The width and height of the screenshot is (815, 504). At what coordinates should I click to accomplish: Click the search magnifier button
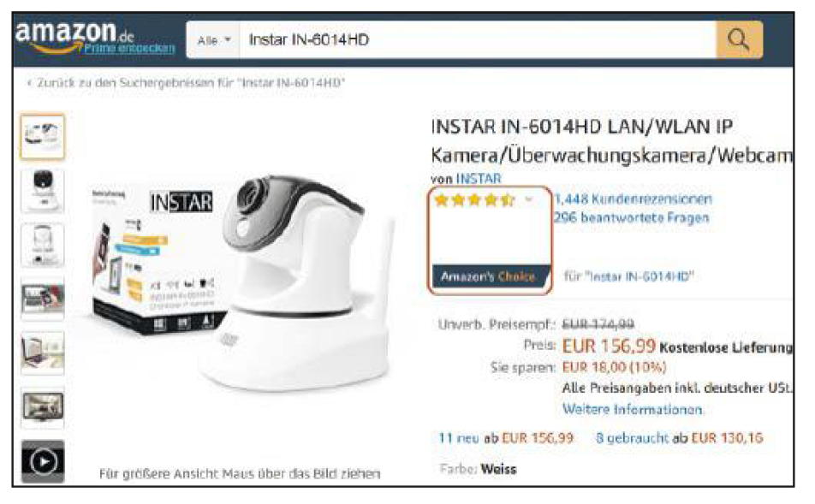click(x=739, y=39)
